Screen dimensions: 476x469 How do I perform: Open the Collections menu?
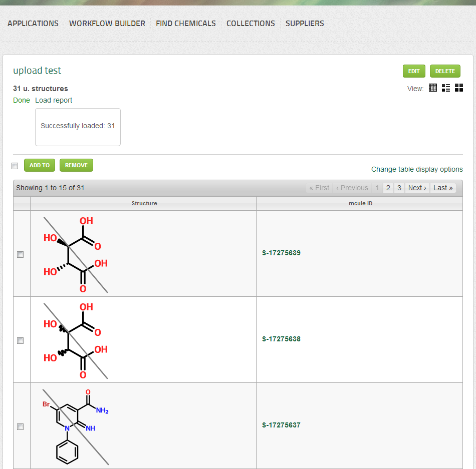click(x=251, y=24)
